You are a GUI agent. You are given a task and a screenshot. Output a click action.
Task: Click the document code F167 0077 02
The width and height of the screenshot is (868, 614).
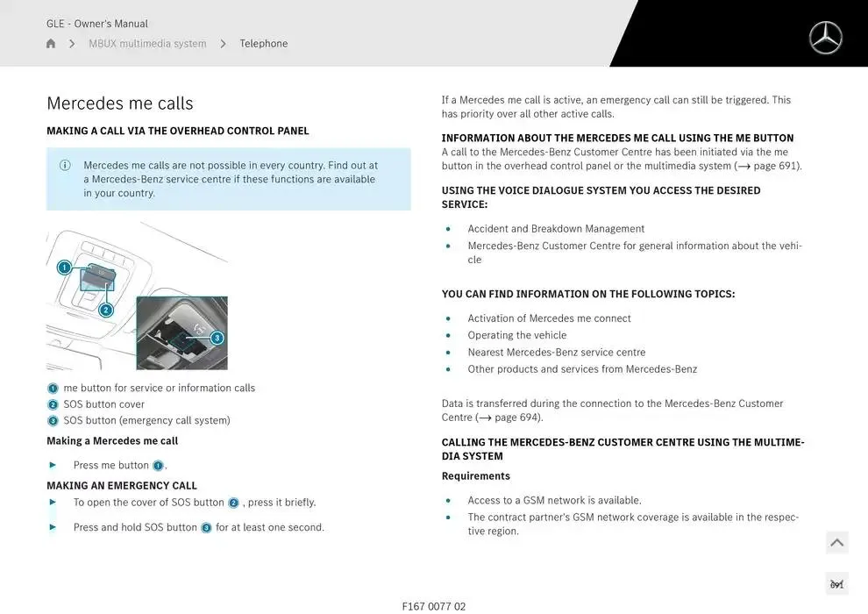click(x=434, y=606)
